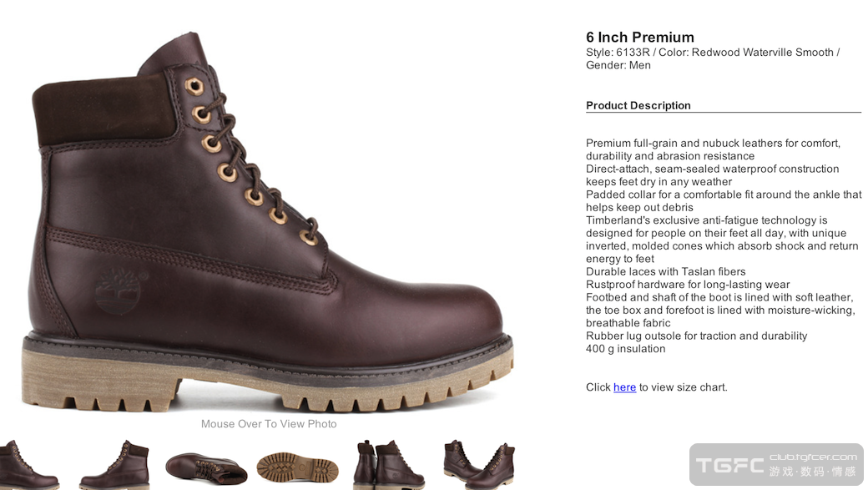View the rear heel pair thumbnail
The image size is (868, 490).
[x=388, y=464]
